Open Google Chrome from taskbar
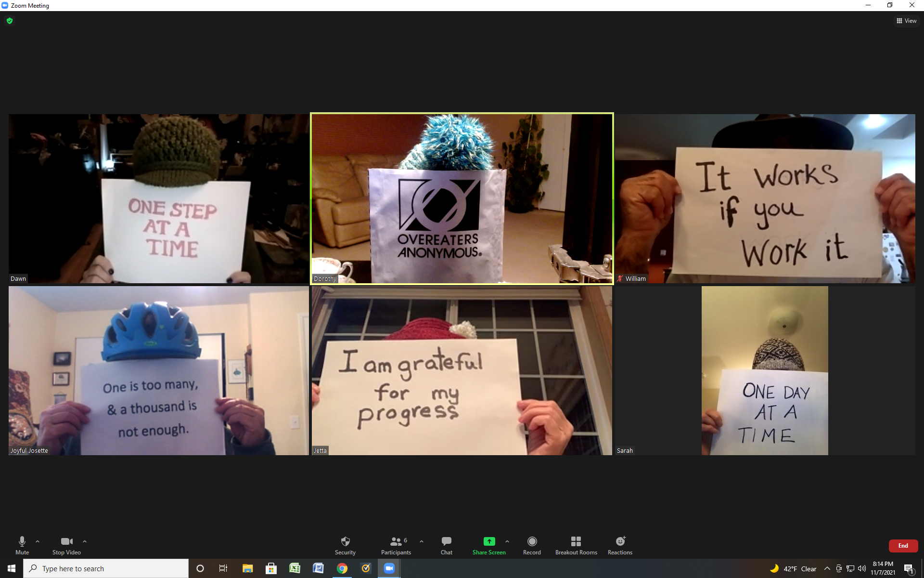 [x=342, y=568]
